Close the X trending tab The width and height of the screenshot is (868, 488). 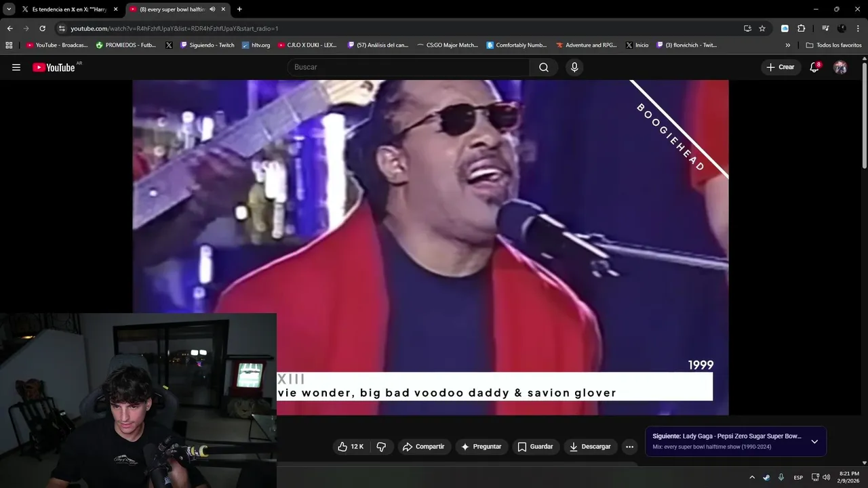(115, 9)
